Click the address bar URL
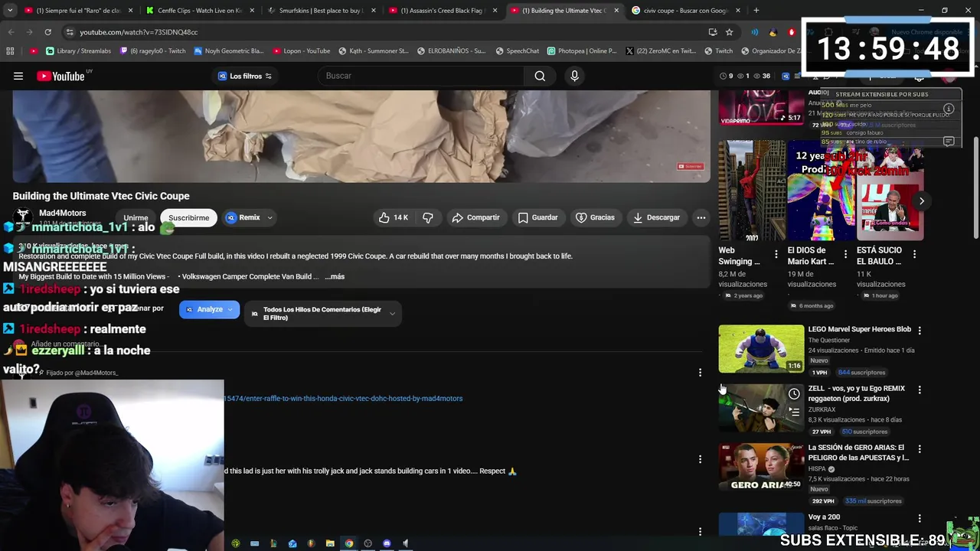Image resolution: width=980 pixels, height=551 pixels. tap(139, 32)
